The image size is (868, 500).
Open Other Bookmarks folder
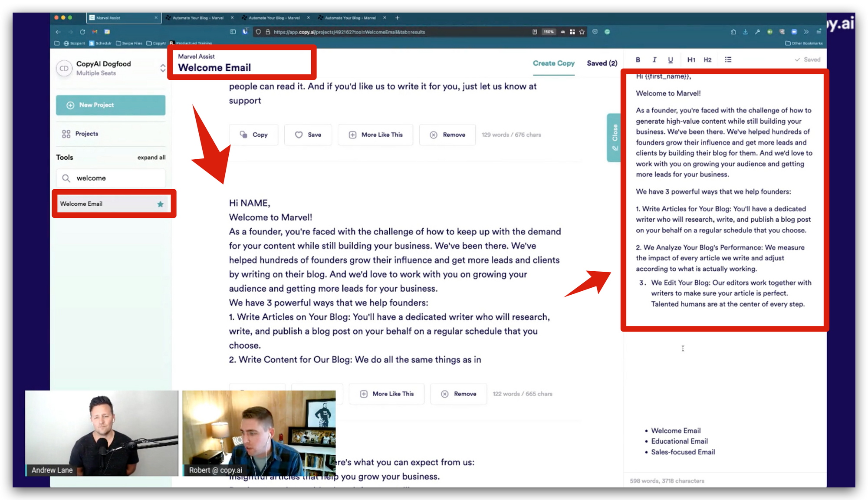(804, 43)
